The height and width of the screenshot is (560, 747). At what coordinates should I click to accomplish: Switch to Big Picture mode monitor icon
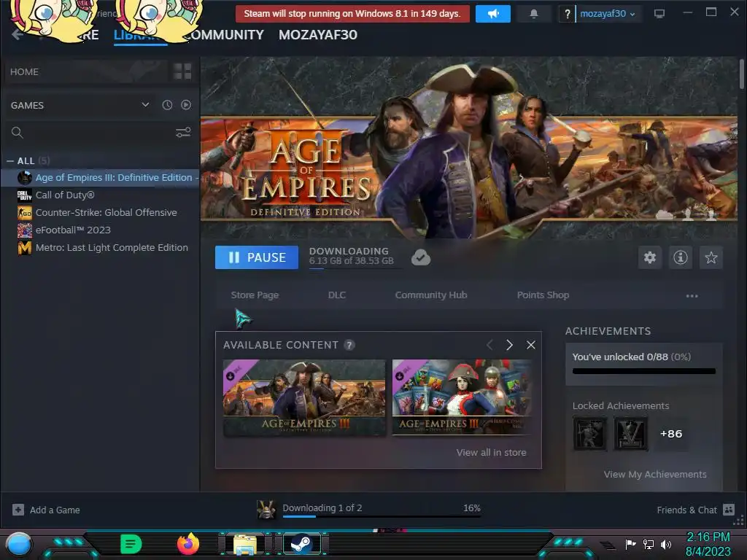tap(659, 14)
